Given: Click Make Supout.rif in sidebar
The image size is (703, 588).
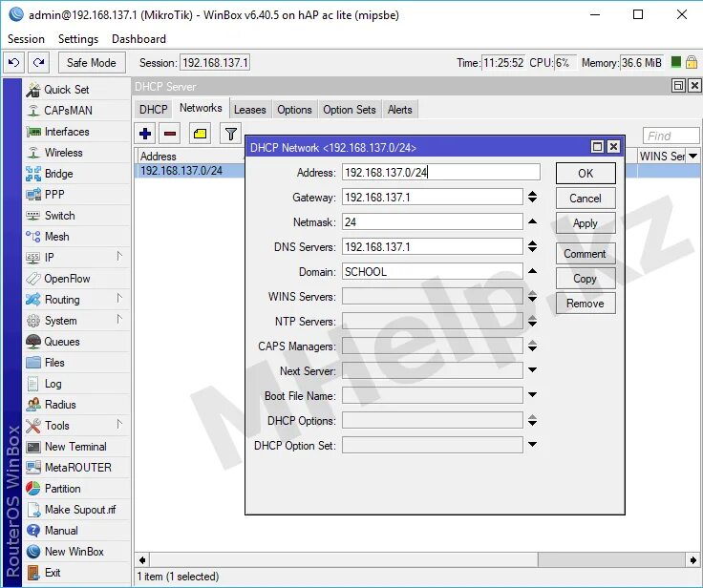Looking at the screenshot, I should click(80, 510).
